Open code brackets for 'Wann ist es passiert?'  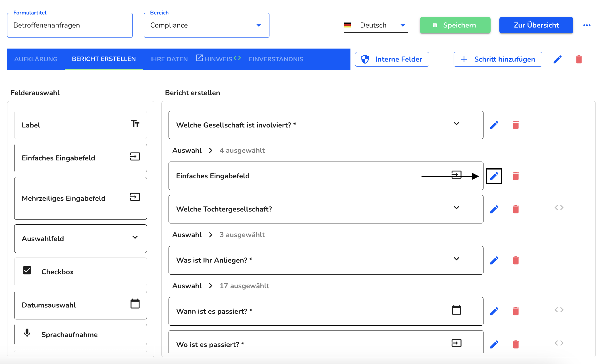[x=559, y=310]
